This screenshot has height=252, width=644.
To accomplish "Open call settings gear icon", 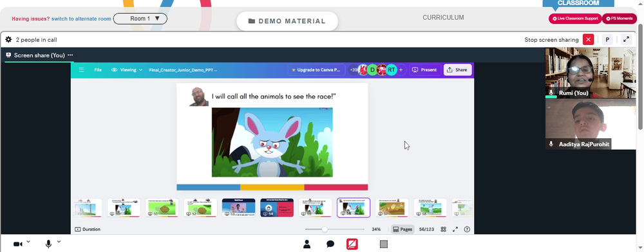I will 8,40.
